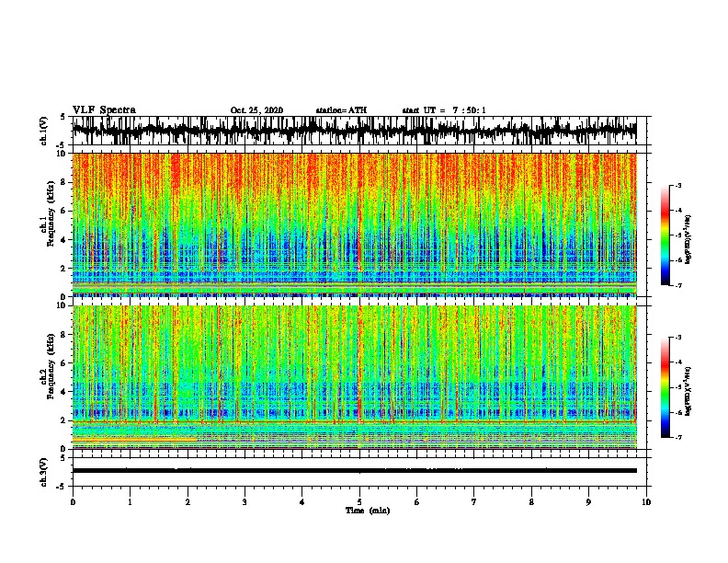Click the time axis tick label "5"
Image resolution: width=728 pixels, height=563 pixels.
pyautogui.click(x=359, y=501)
